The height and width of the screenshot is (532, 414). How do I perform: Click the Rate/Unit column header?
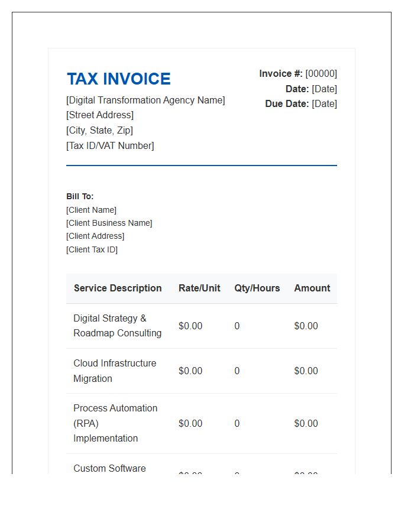(199, 288)
